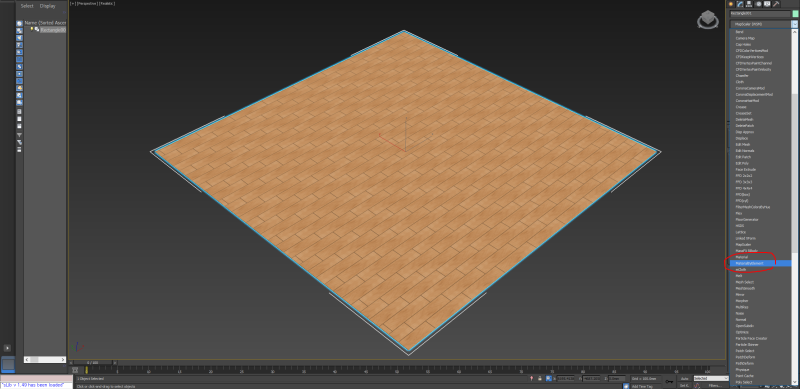Image resolution: width=800 pixels, height=389 pixels.
Task: Click the ViewCube in the viewport corner
Action: [x=708, y=20]
